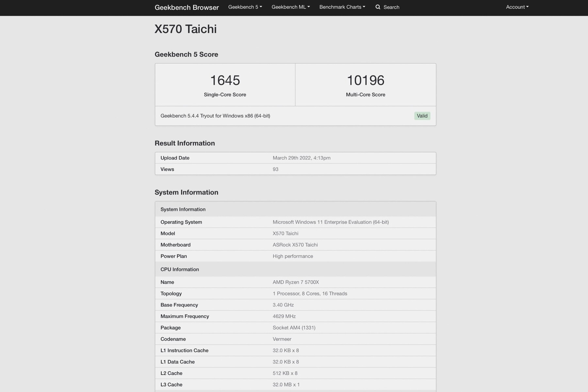Image resolution: width=588 pixels, height=392 pixels.
Task: Click the High performance power plan value
Action: pyautogui.click(x=293, y=256)
